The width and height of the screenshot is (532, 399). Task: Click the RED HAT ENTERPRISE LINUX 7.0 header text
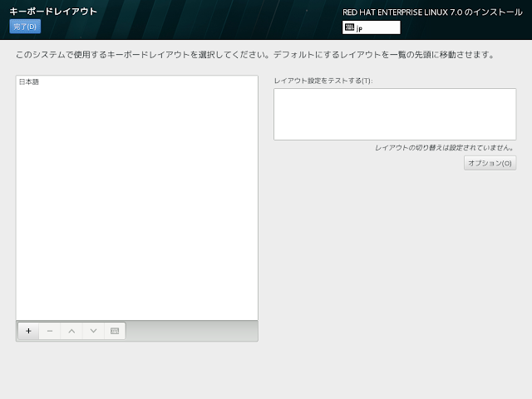pos(432,12)
